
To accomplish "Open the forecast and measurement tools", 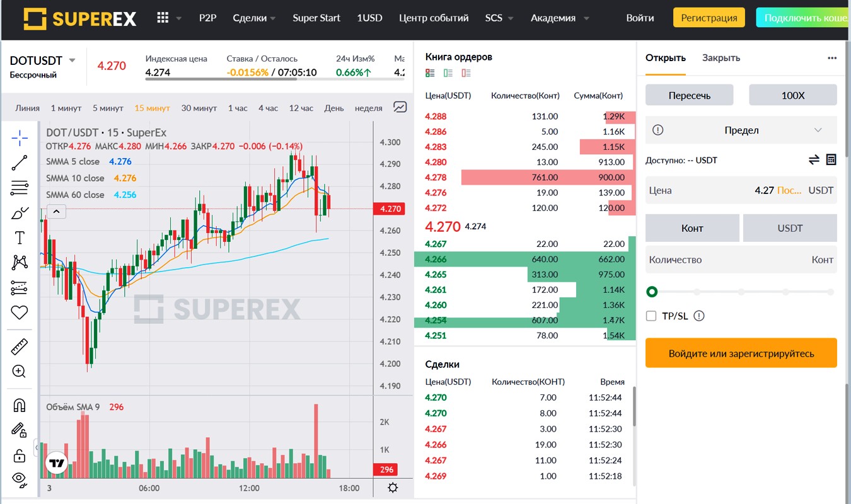I will 20,288.
